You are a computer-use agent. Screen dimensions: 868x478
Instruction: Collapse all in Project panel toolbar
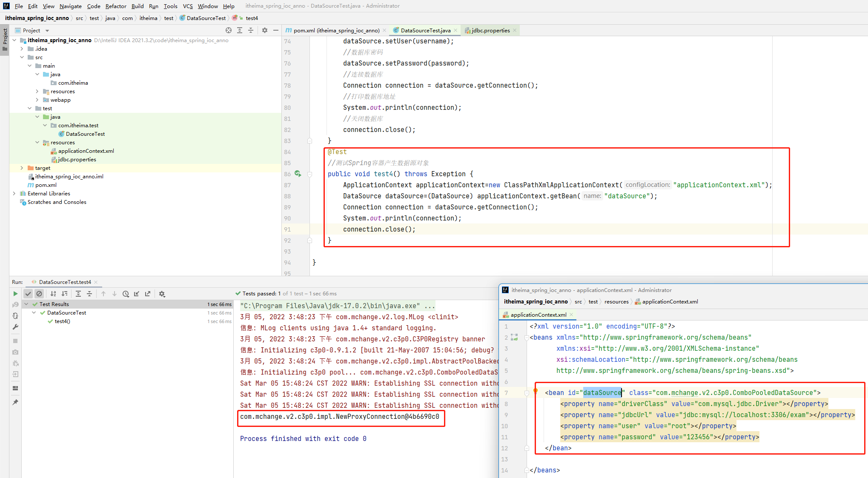tap(251, 30)
